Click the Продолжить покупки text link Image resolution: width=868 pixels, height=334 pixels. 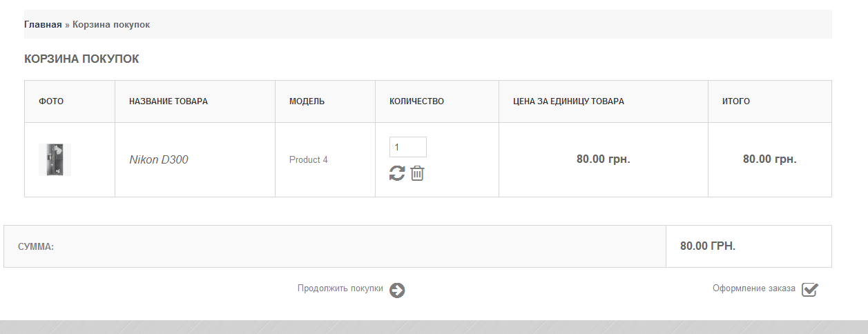coord(340,289)
